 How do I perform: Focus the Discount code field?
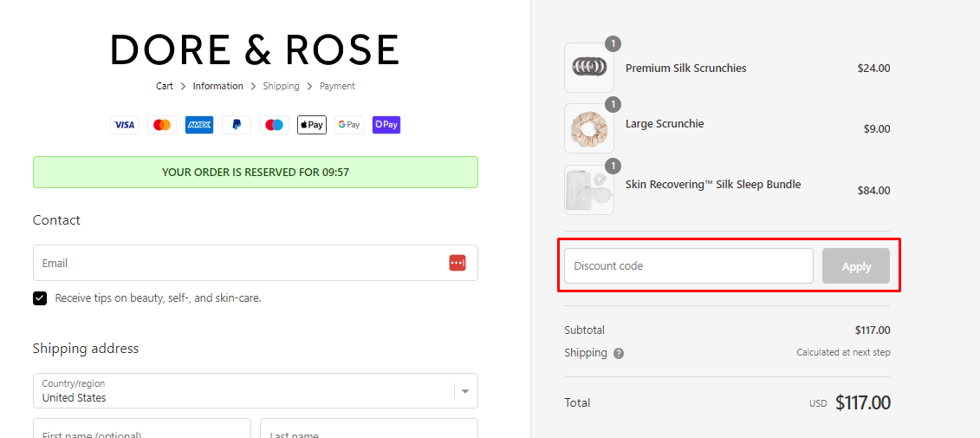[x=689, y=266]
